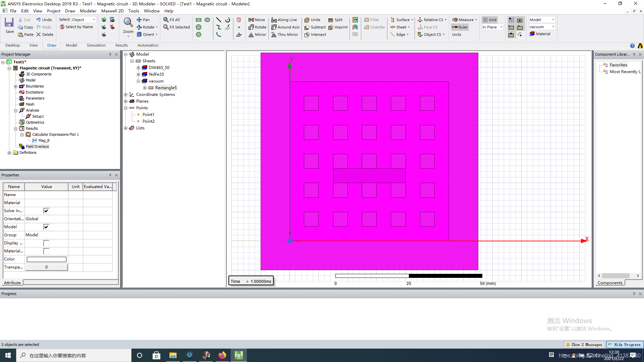Expand the Coordinate Systems node
This screenshot has height=362, width=644.
(x=125, y=95)
